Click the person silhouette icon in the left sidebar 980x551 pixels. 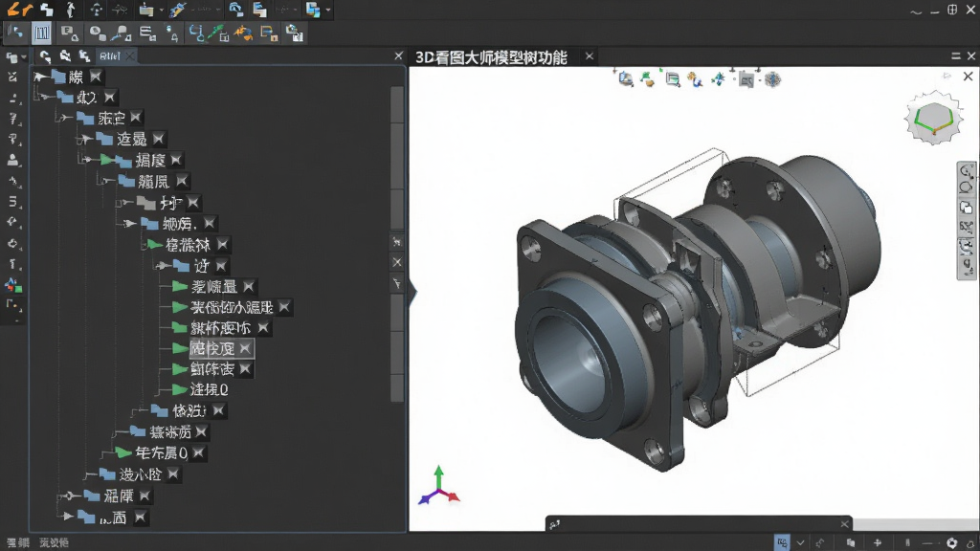[12, 160]
